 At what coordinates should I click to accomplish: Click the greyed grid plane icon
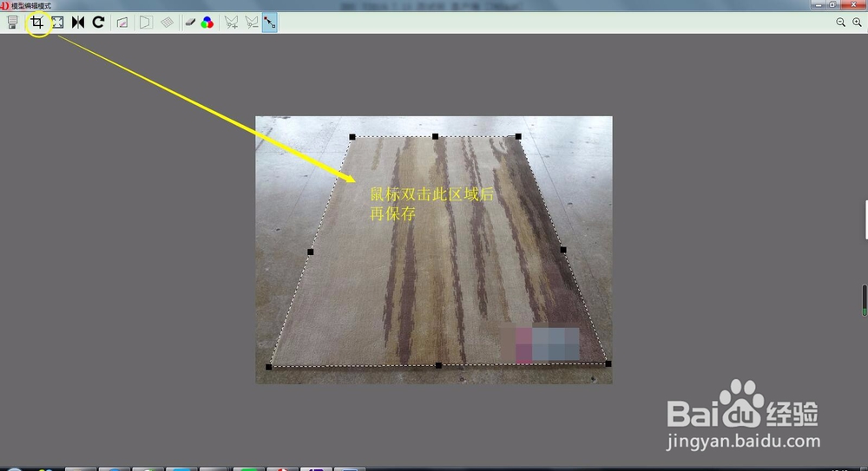click(x=167, y=23)
